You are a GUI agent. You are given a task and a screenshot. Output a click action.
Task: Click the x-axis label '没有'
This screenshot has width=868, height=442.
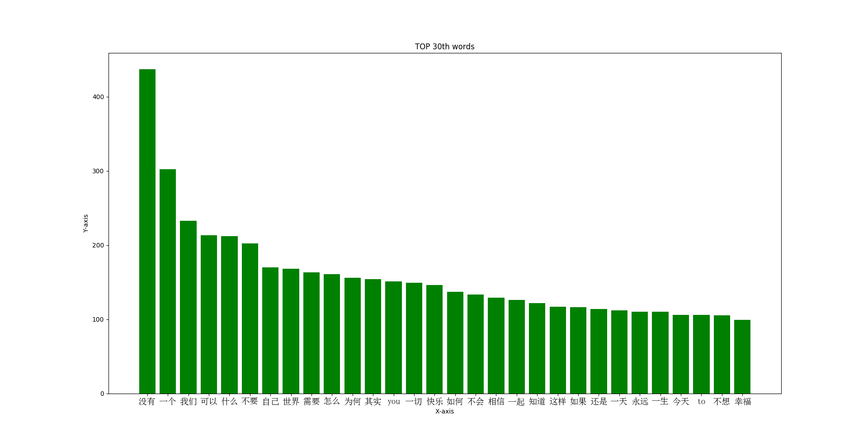147,401
